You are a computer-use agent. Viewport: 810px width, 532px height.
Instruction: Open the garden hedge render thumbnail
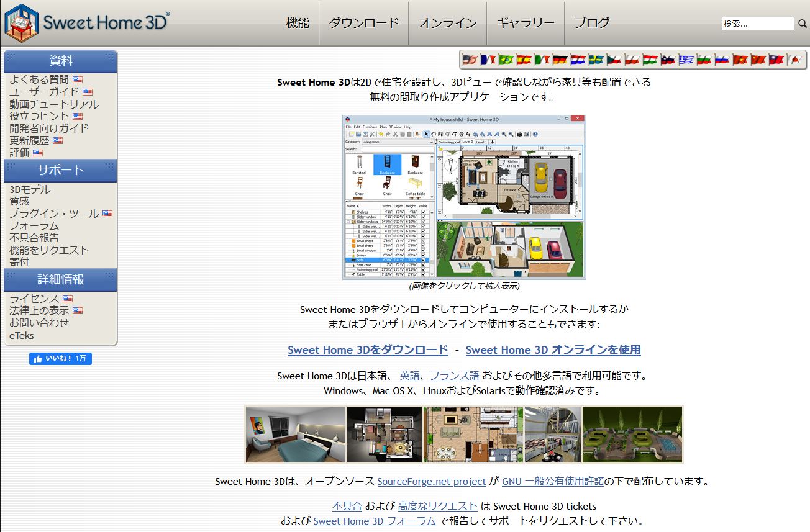pos(632,435)
